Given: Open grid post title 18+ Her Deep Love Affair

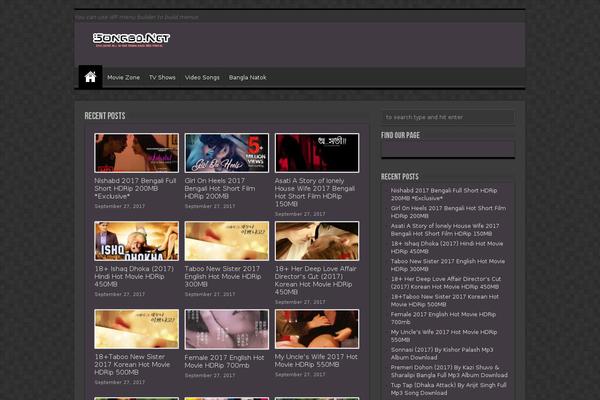Looking at the screenshot, I should 316,280.
